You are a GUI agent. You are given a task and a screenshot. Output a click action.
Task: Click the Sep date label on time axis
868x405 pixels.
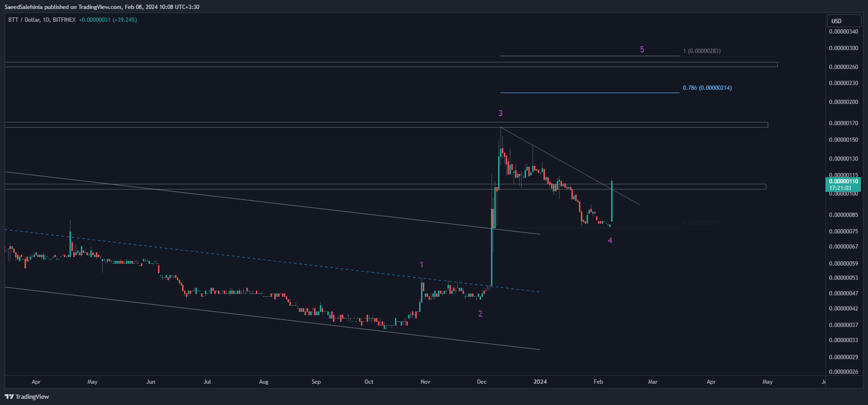tap(316, 382)
